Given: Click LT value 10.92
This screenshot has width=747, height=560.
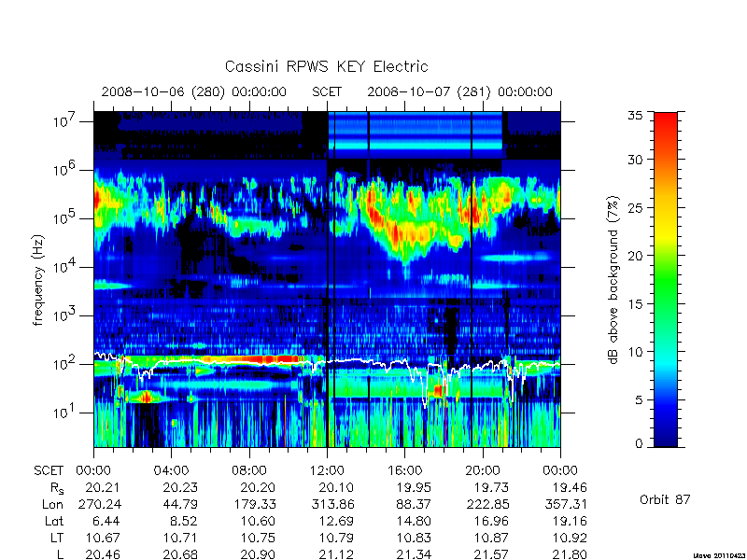Looking at the screenshot, I should point(569,538).
